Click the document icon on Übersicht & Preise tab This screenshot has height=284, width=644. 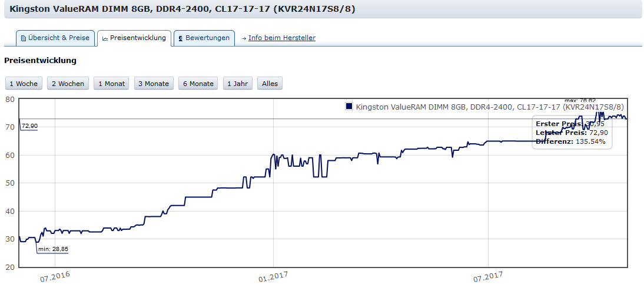coord(24,38)
